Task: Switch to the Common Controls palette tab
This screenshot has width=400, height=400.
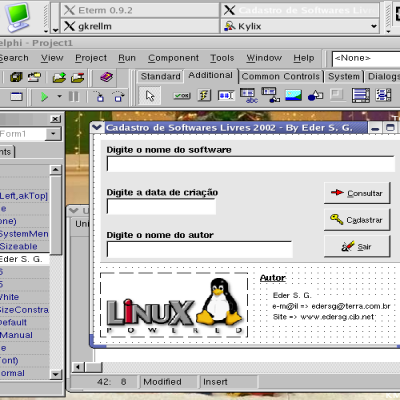Action: coord(281,76)
